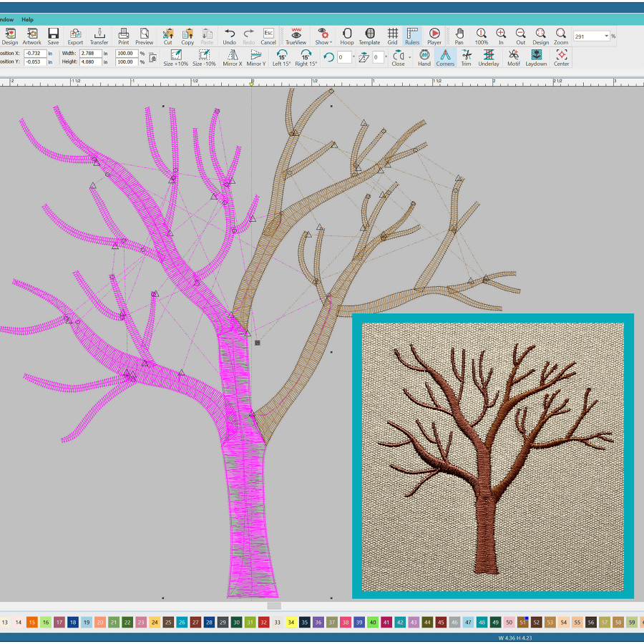
Task: Open the Motif tool
Action: 514,58
